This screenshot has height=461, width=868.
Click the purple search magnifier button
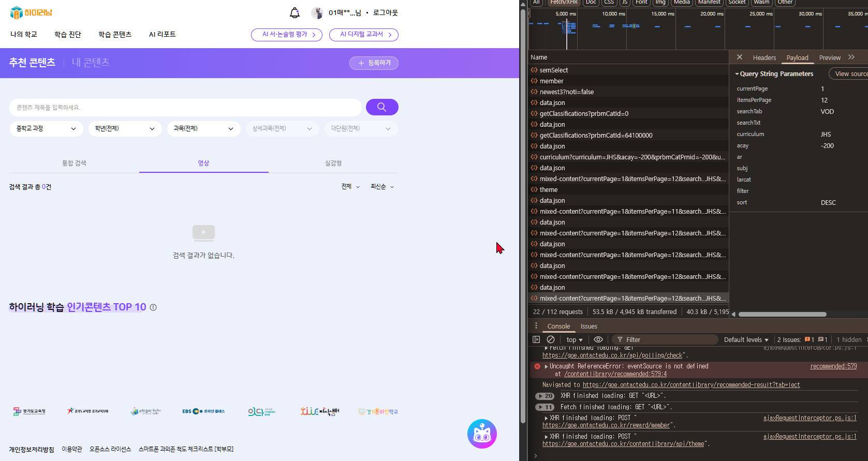(x=381, y=107)
